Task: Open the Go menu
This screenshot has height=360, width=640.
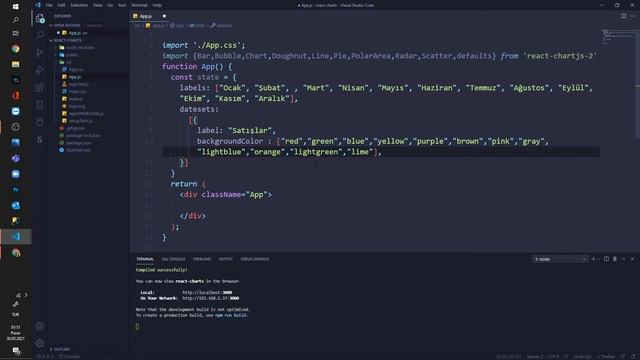Action: point(110,5)
